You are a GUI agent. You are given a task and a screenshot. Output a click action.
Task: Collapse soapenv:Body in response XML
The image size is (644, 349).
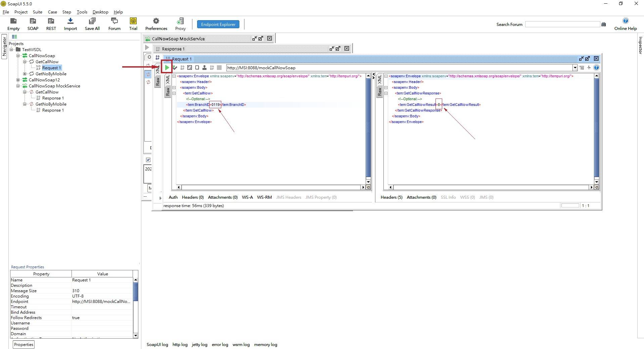click(x=386, y=87)
